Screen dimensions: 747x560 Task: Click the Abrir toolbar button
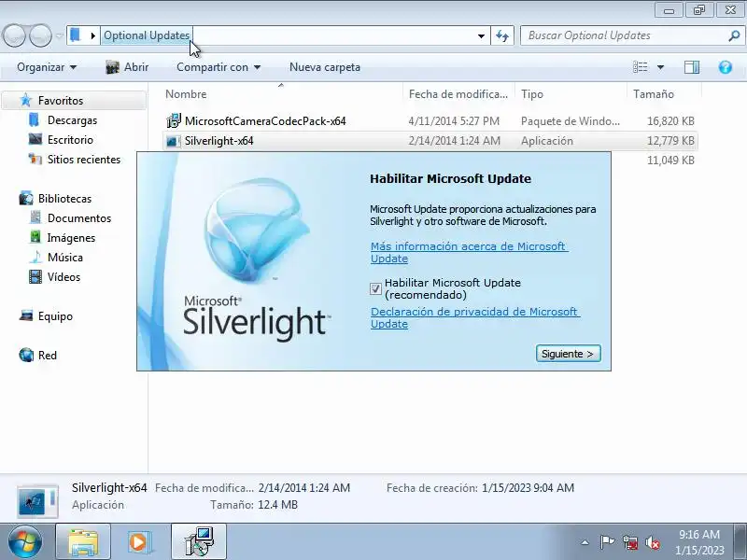pyautogui.click(x=127, y=67)
